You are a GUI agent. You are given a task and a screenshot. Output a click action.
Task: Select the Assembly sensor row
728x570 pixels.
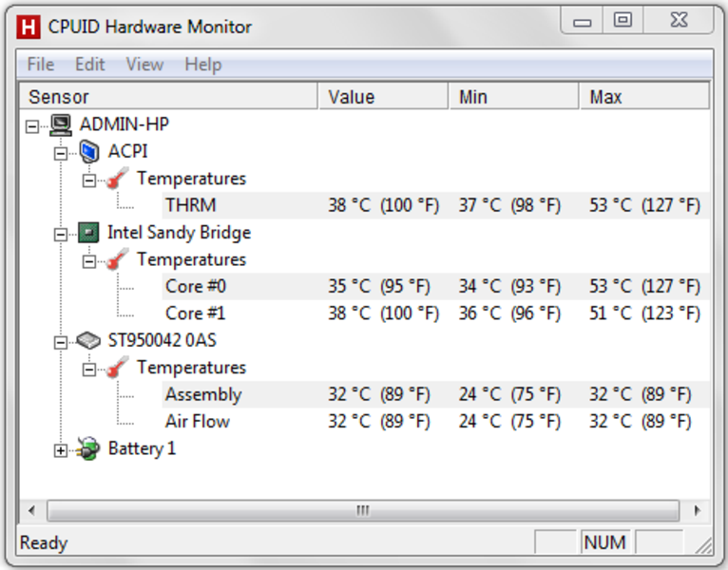[435, 394]
